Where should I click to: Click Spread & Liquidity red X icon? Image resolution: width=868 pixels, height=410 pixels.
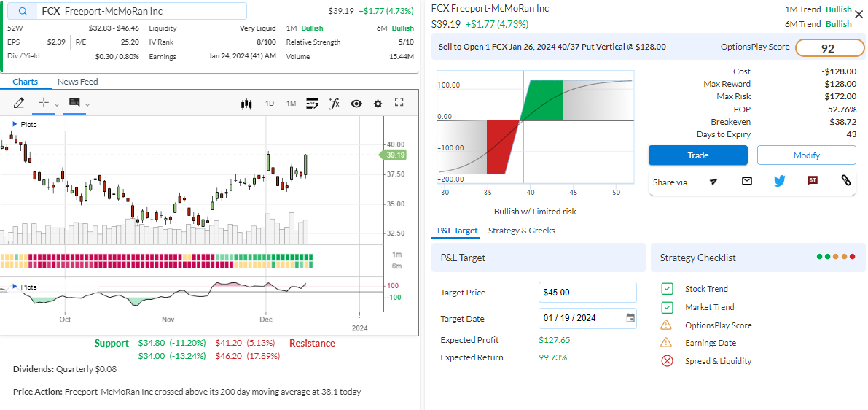(x=667, y=361)
